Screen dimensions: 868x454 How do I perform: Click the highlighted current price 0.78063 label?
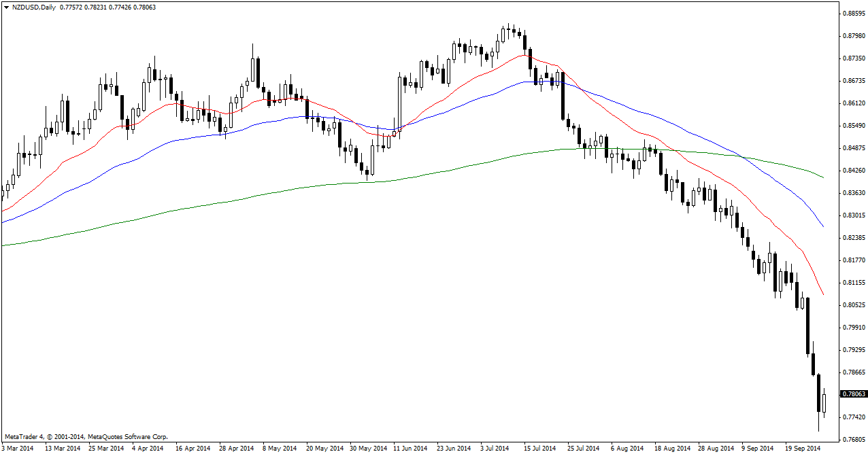point(853,394)
